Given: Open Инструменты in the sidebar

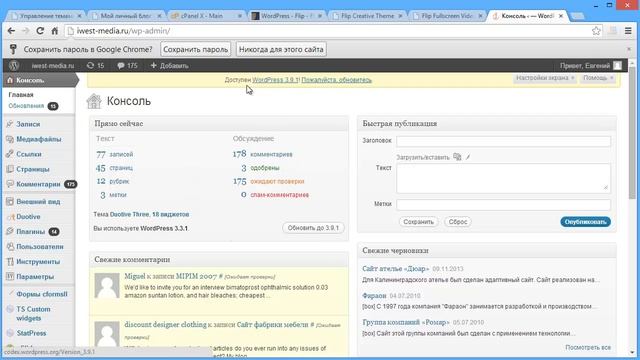Looking at the screenshot, I should pos(38,262).
